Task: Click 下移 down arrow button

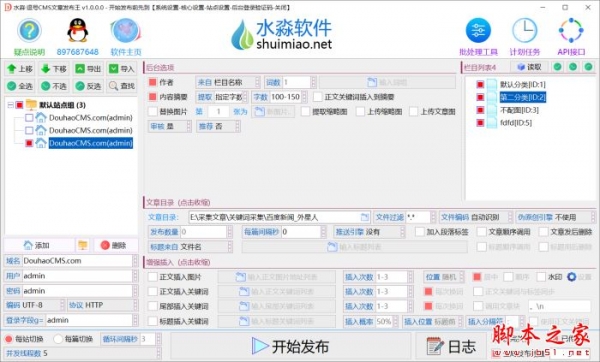Action: pyautogui.click(x=54, y=69)
